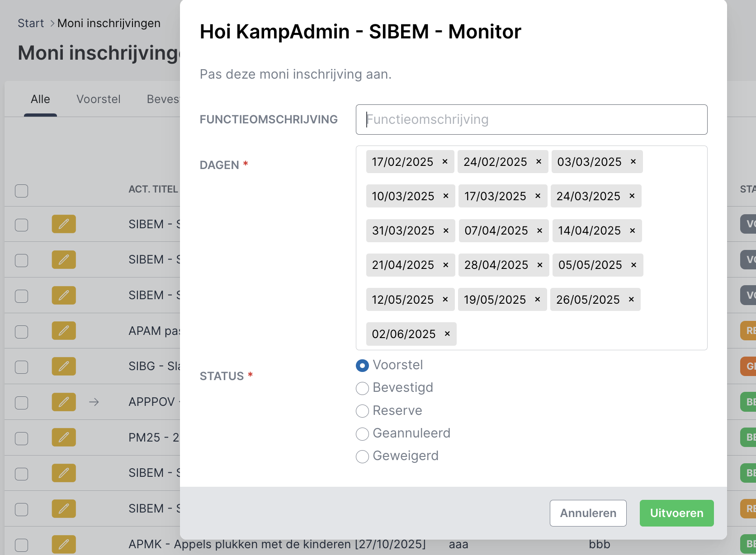
Task: Set status to Geannuleerd
Action: pos(362,434)
